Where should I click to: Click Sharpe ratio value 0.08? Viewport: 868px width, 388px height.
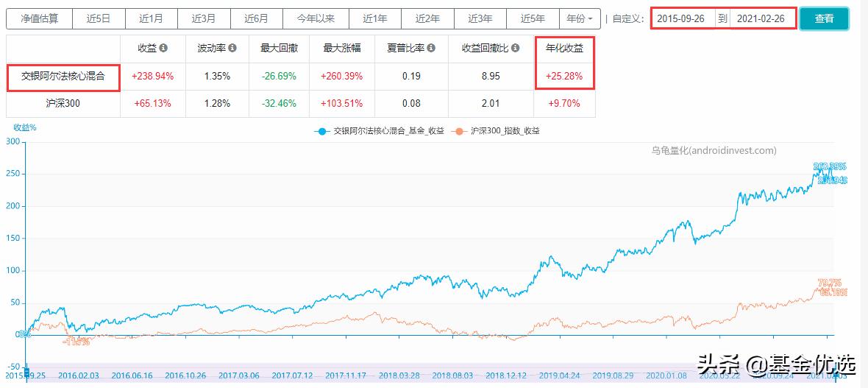[x=411, y=104]
